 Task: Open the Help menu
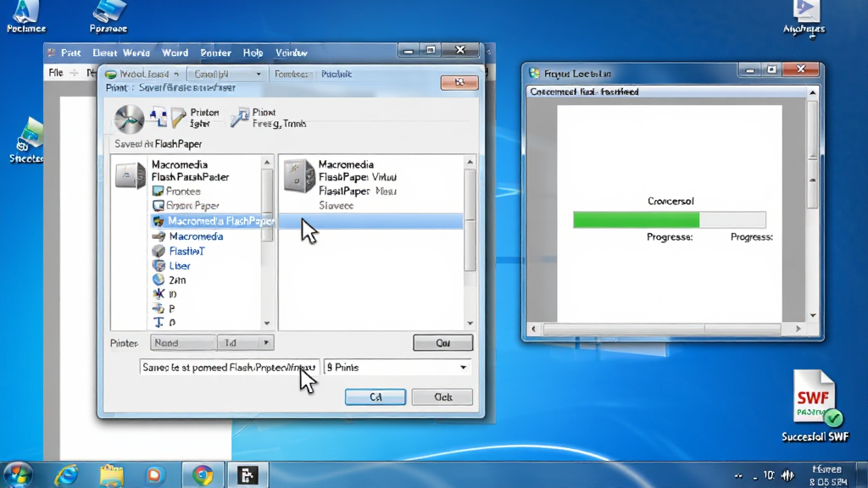pos(253,53)
